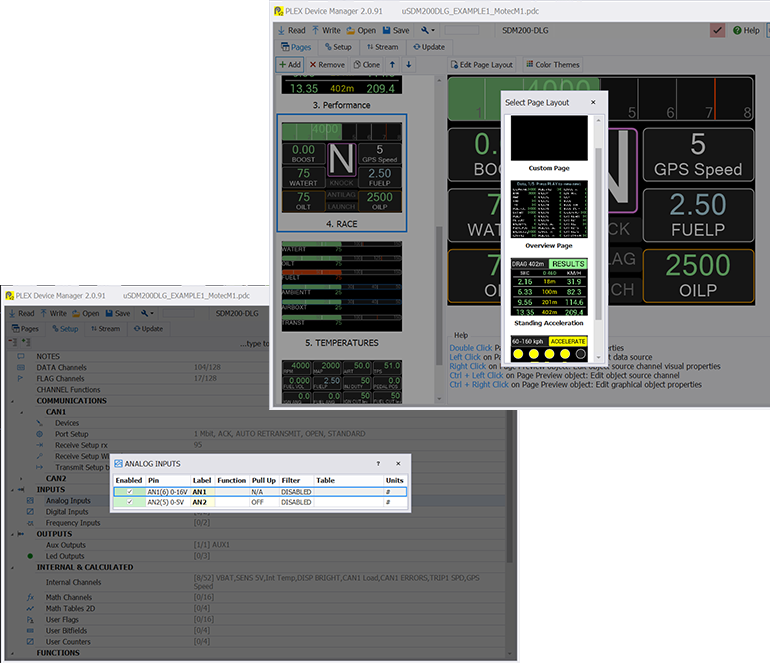Open the wrench tools dropdown in Setup window

[147, 313]
